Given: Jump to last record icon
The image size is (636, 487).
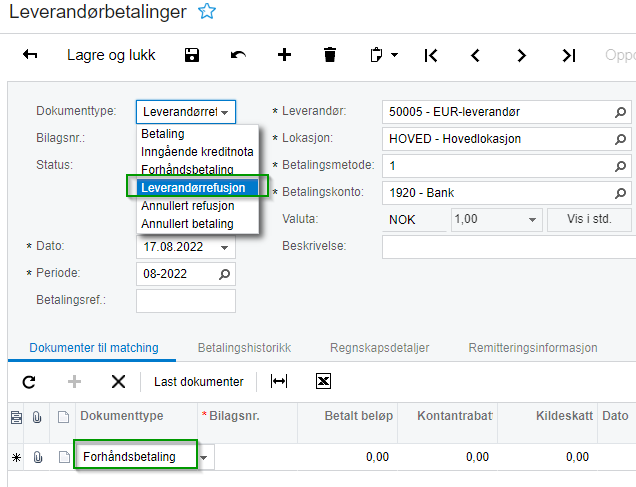Looking at the screenshot, I should (569, 55).
